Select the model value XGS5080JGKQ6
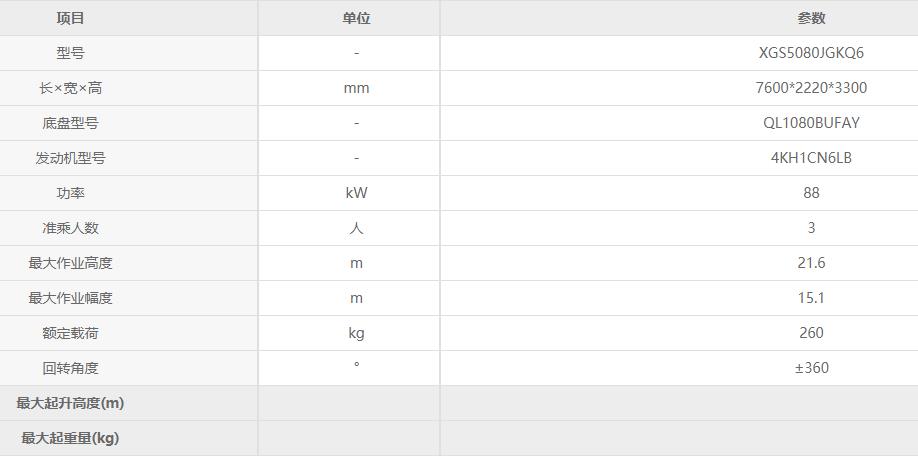918x456 pixels. [811, 53]
